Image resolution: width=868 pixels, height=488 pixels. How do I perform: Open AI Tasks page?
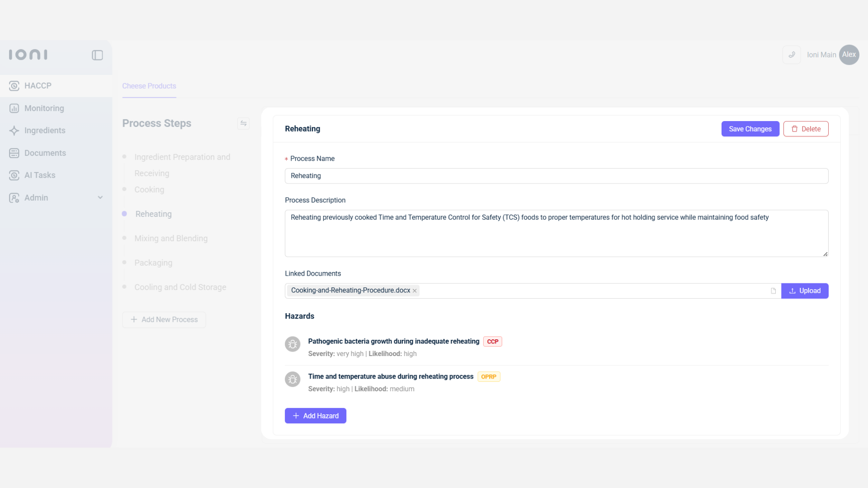coord(39,175)
